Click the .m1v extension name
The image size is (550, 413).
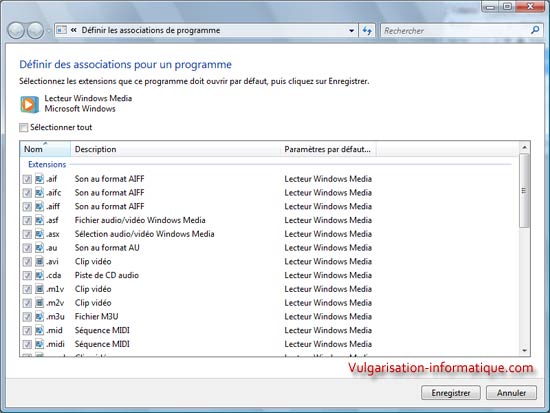pos(55,289)
